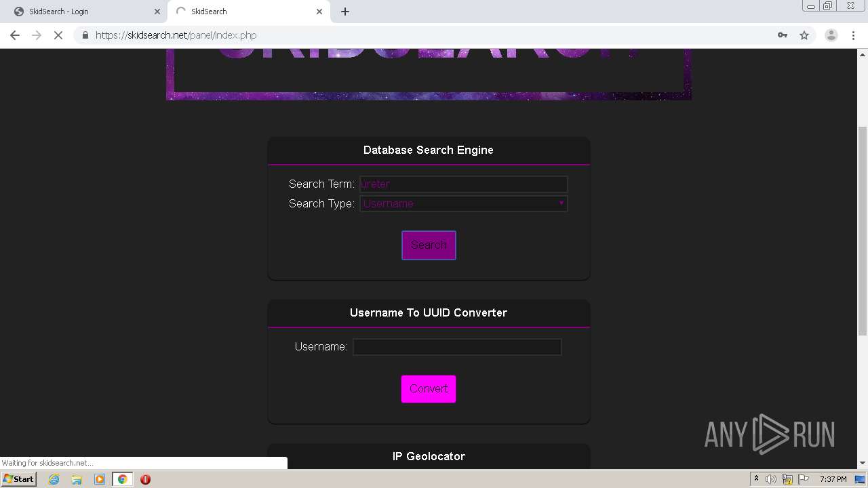The image size is (868, 488).
Task: Click Waiting for skidsearch.net status text
Action: tap(47, 463)
